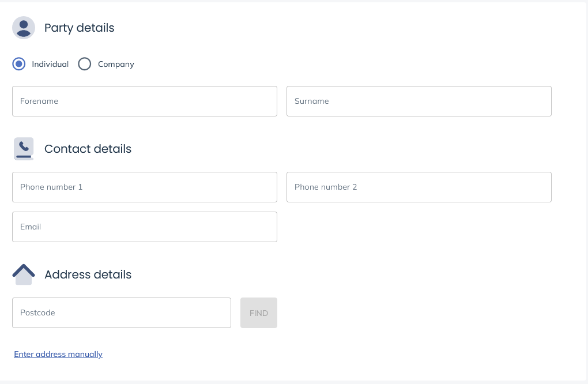Click the 'Contact details' heading
The image size is (588, 384).
tap(88, 149)
